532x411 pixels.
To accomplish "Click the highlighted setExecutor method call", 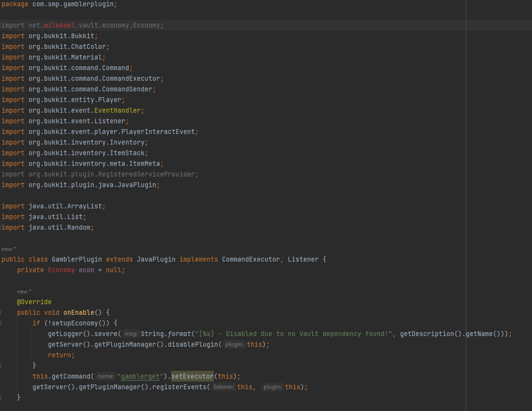I will tap(192, 376).
